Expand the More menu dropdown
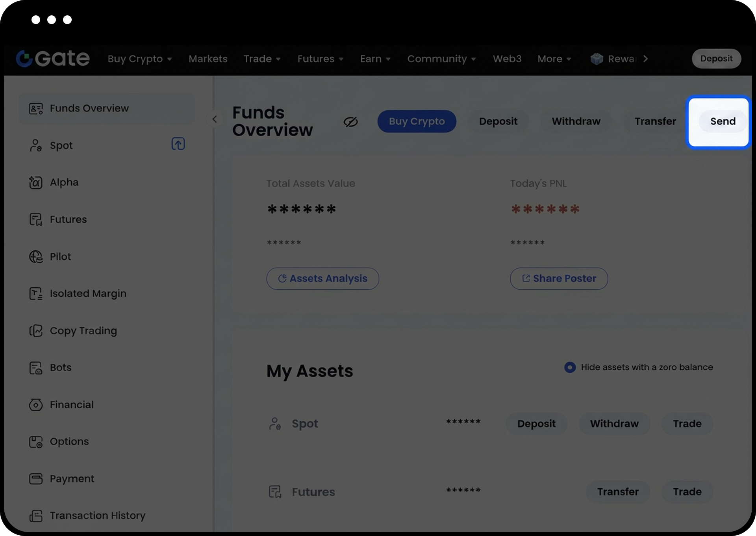756x536 pixels. click(x=554, y=59)
